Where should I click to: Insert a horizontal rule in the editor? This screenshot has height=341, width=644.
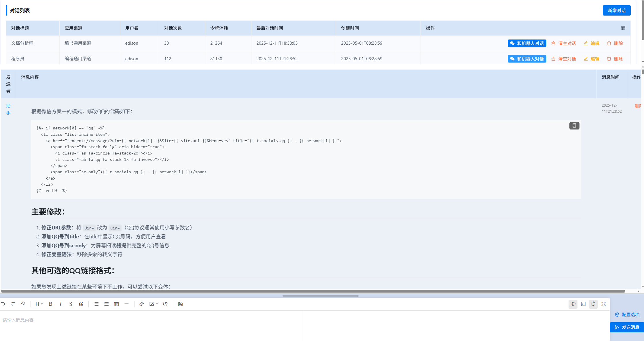[x=127, y=304]
